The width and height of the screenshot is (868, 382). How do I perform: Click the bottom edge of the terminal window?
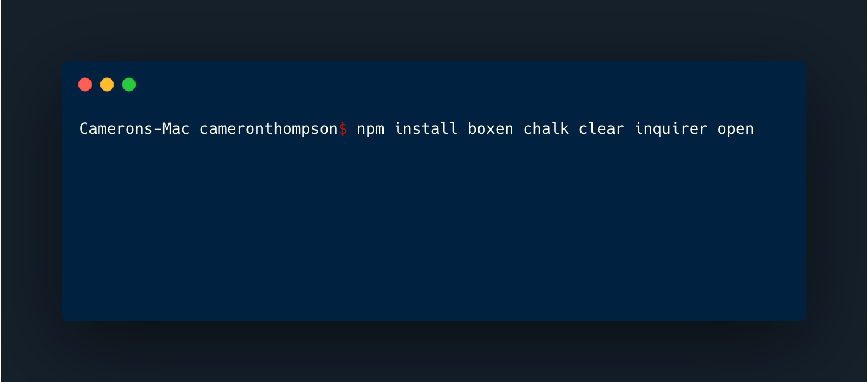433,319
